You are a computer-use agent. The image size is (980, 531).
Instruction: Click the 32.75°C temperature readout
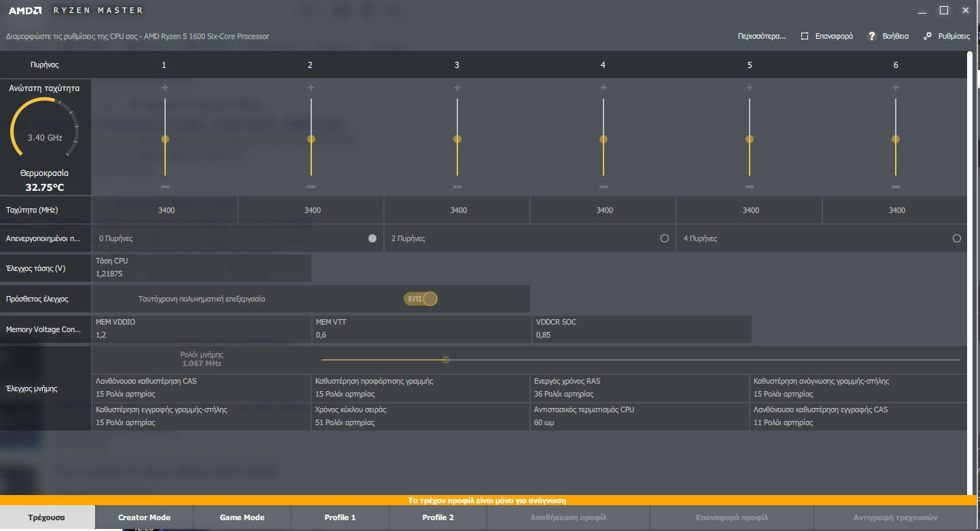(x=45, y=187)
